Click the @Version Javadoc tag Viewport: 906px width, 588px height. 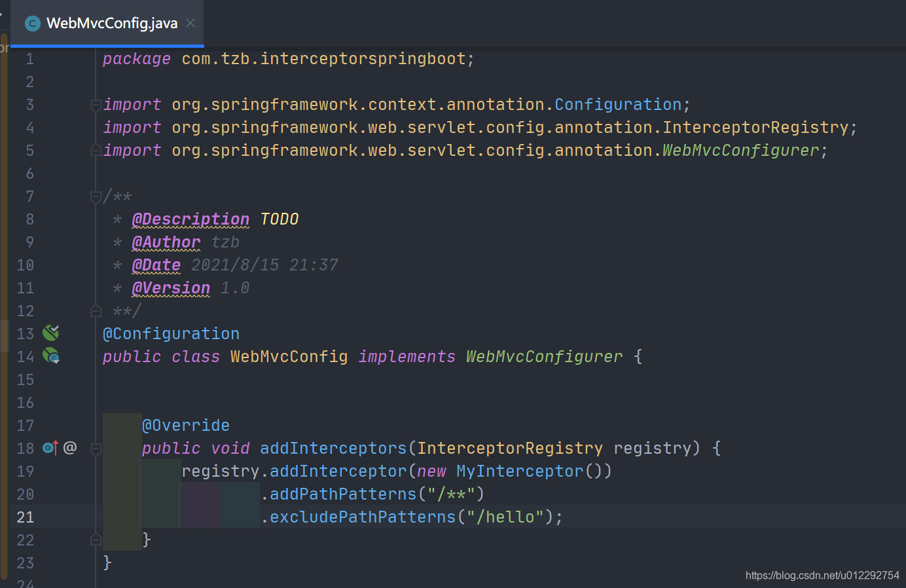pos(171,288)
